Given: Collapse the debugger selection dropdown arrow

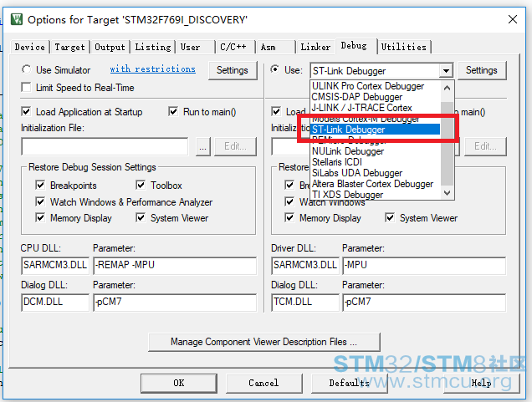Looking at the screenshot, I should coord(446,71).
